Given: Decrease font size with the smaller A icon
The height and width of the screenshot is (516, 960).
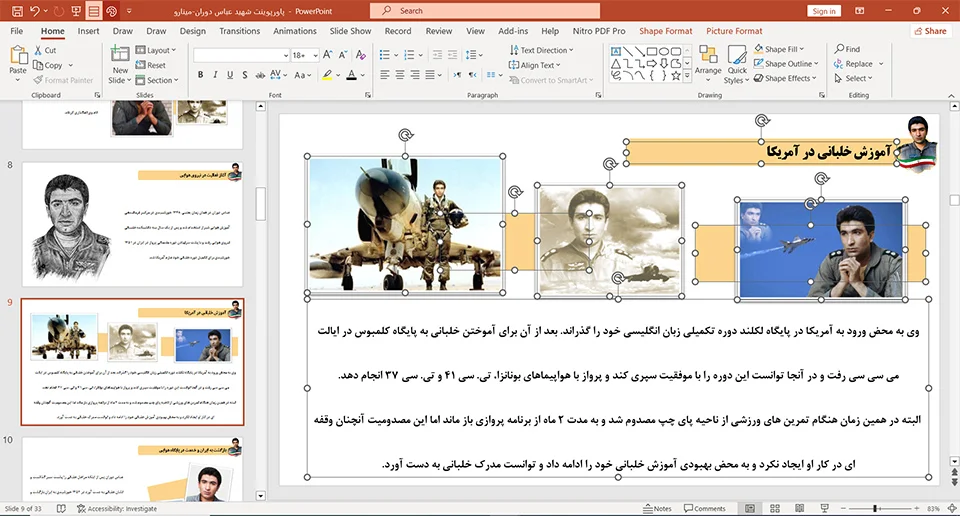Looking at the screenshot, I should (x=343, y=55).
